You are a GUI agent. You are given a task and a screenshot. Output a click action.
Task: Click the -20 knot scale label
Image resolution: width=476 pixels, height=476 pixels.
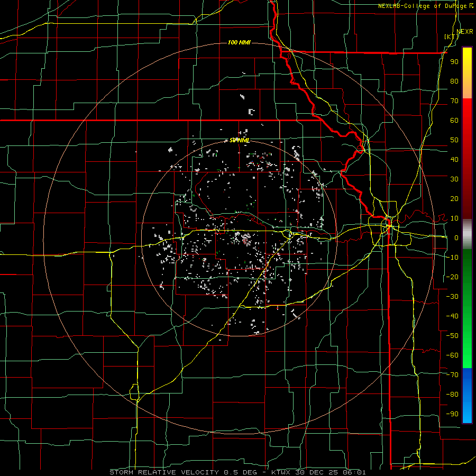tap(452, 277)
